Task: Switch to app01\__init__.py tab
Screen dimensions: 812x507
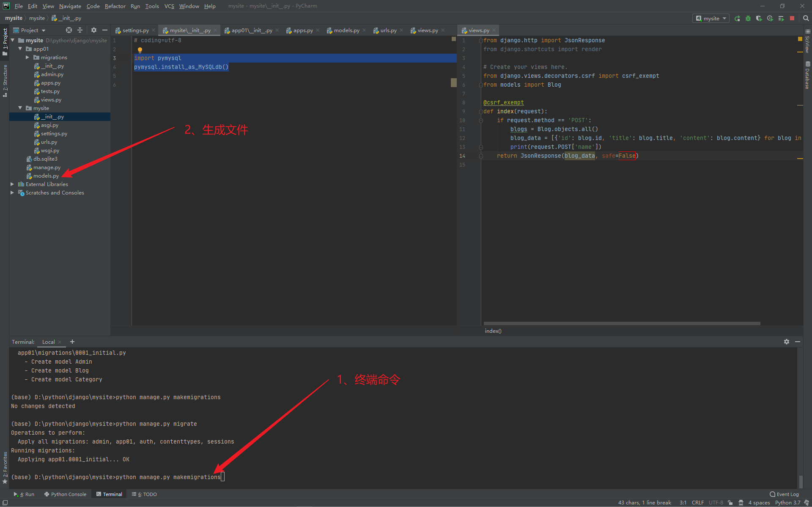Action: point(251,30)
